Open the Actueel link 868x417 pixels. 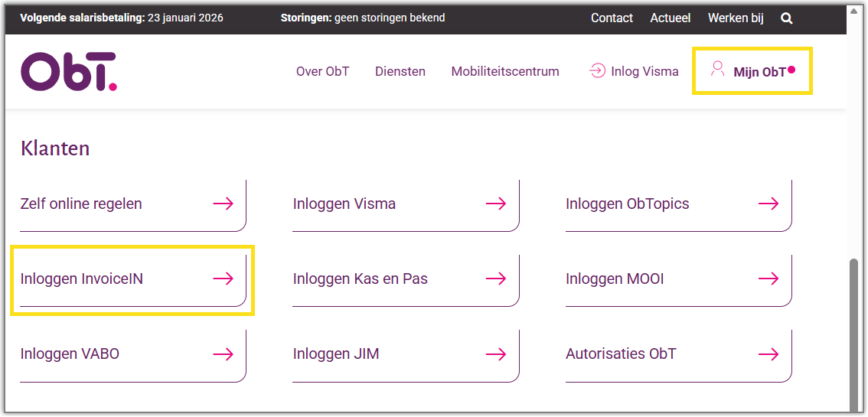[x=671, y=18]
